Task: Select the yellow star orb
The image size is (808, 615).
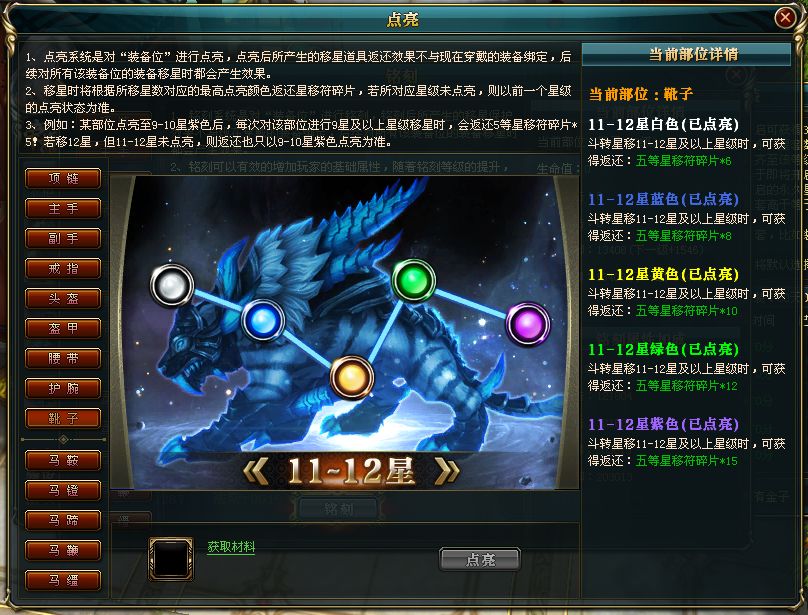Action: click(x=351, y=377)
